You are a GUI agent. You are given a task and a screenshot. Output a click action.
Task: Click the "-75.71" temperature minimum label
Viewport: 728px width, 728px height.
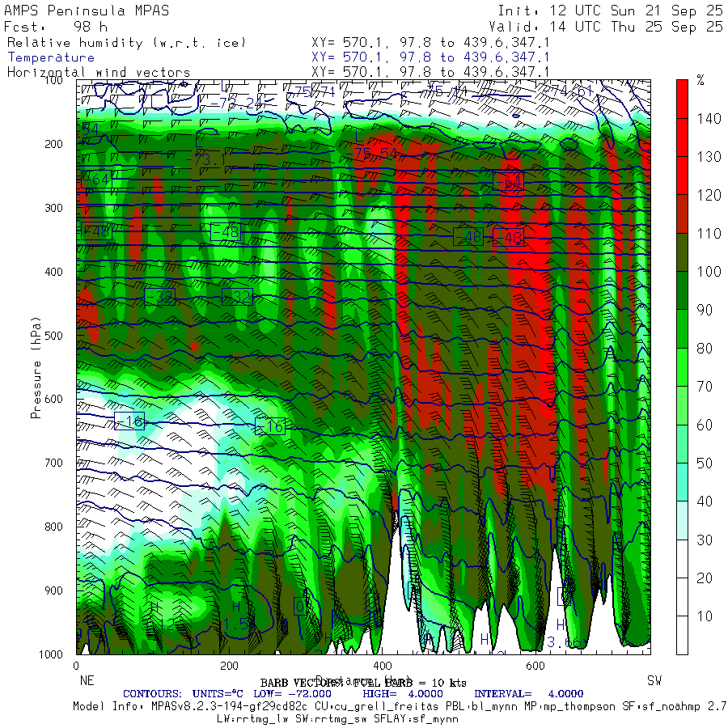point(311,91)
